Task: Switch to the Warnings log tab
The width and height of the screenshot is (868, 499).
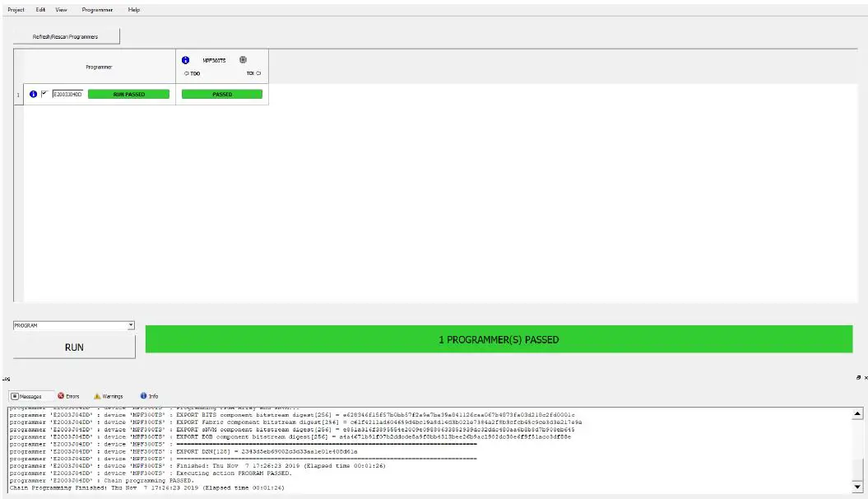Action: (x=108, y=396)
